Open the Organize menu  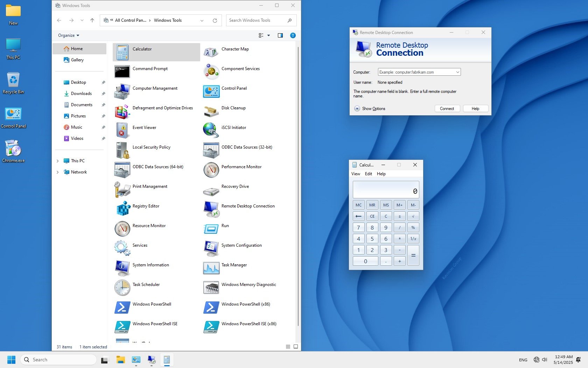69,35
